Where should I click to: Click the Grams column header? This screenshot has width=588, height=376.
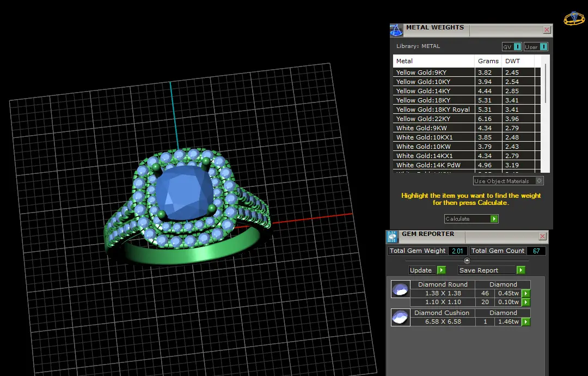488,61
